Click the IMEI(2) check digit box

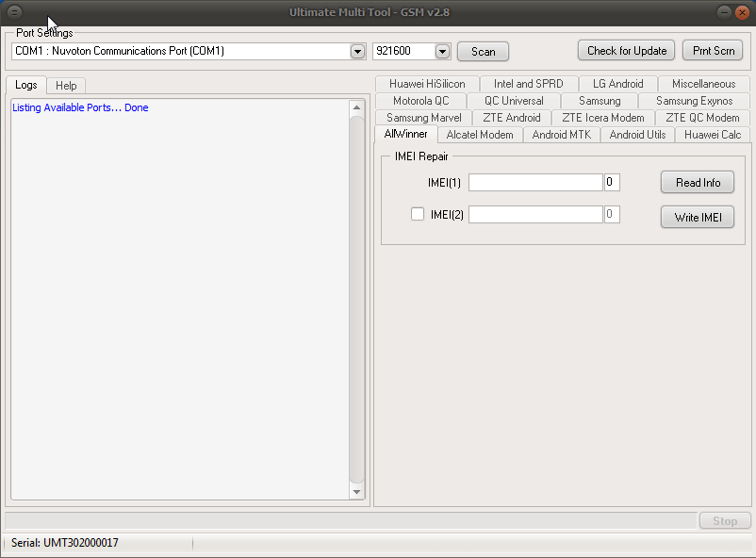pyautogui.click(x=612, y=214)
